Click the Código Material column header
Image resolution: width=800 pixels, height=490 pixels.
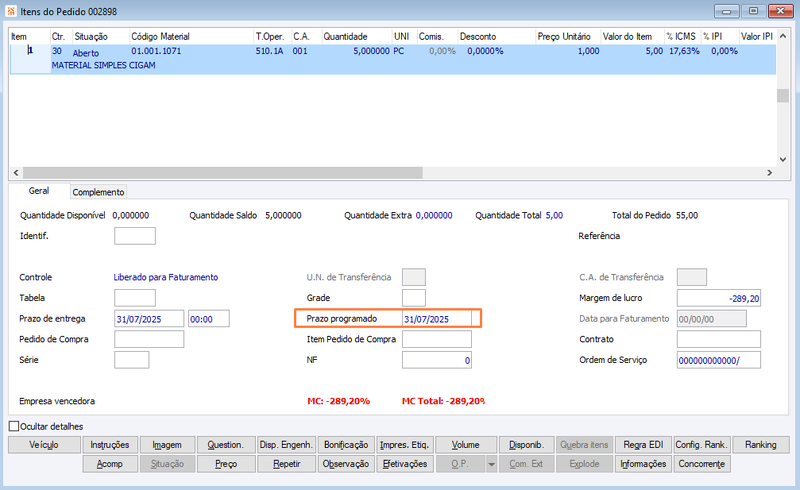[x=191, y=36]
